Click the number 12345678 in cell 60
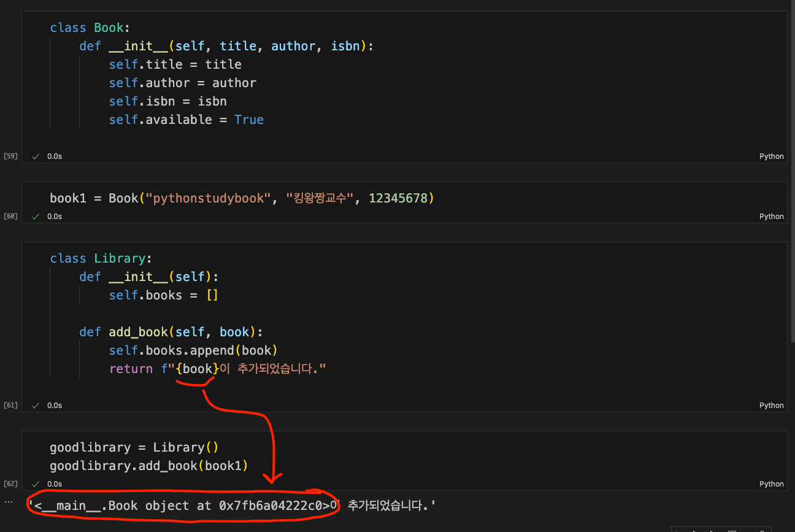This screenshot has height=532, width=795. tap(398, 198)
